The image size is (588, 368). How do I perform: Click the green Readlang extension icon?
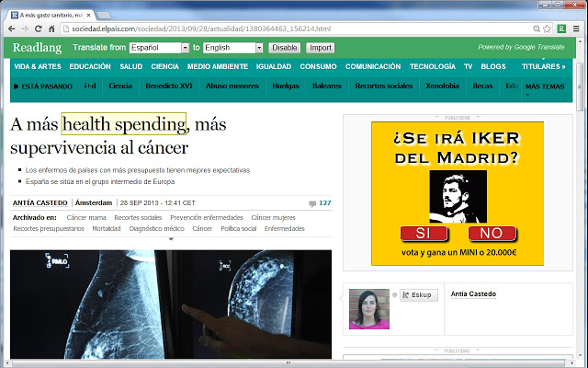tap(561, 29)
